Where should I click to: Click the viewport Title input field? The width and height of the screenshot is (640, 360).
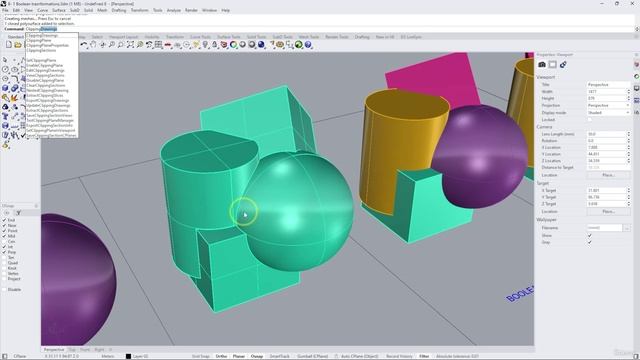[x=608, y=84]
